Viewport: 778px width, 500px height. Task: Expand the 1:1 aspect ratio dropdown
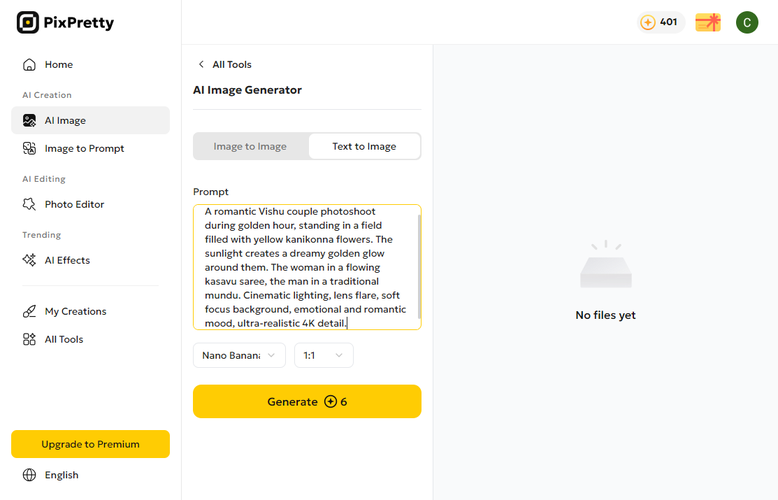(323, 355)
